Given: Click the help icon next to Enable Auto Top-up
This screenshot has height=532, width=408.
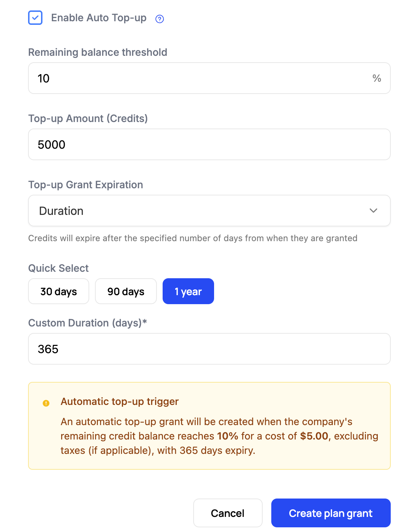Looking at the screenshot, I should [160, 18].
